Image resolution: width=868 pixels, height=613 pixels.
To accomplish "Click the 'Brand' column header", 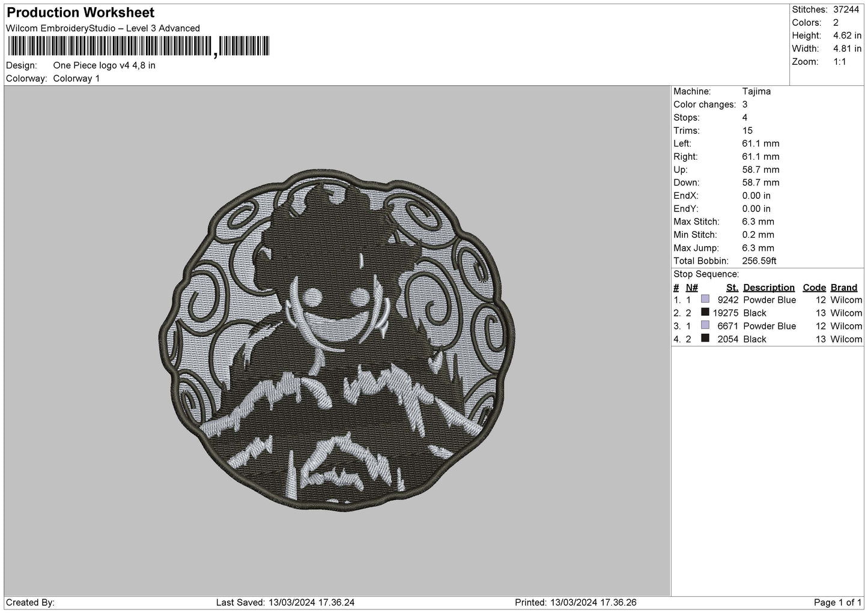I will tap(844, 288).
